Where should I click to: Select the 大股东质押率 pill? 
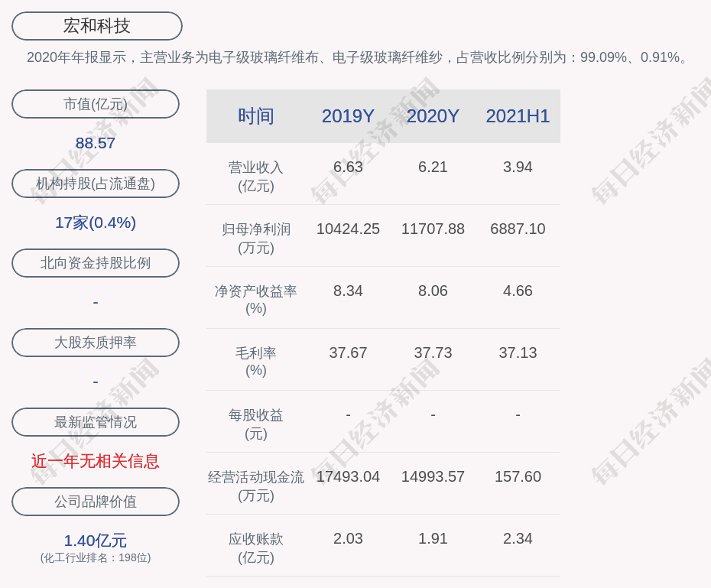pyautogui.click(x=96, y=343)
